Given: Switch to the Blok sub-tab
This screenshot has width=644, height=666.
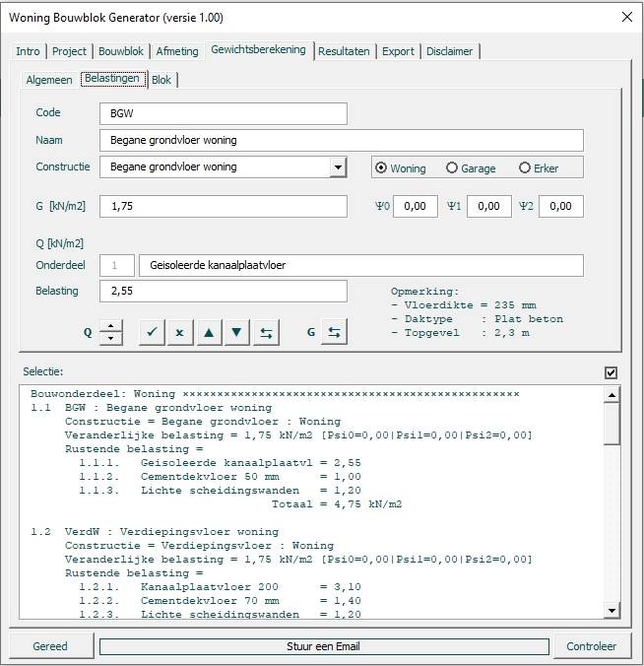Looking at the screenshot, I should (x=161, y=80).
